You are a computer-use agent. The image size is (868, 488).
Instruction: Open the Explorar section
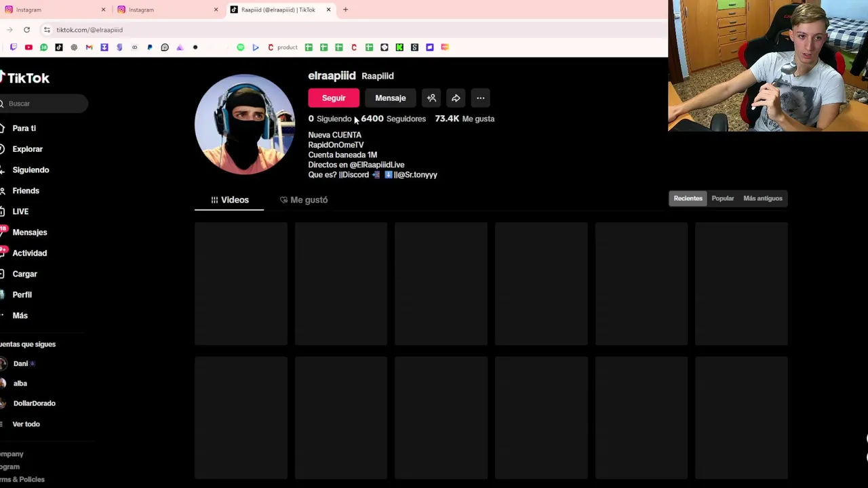(x=27, y=149)
